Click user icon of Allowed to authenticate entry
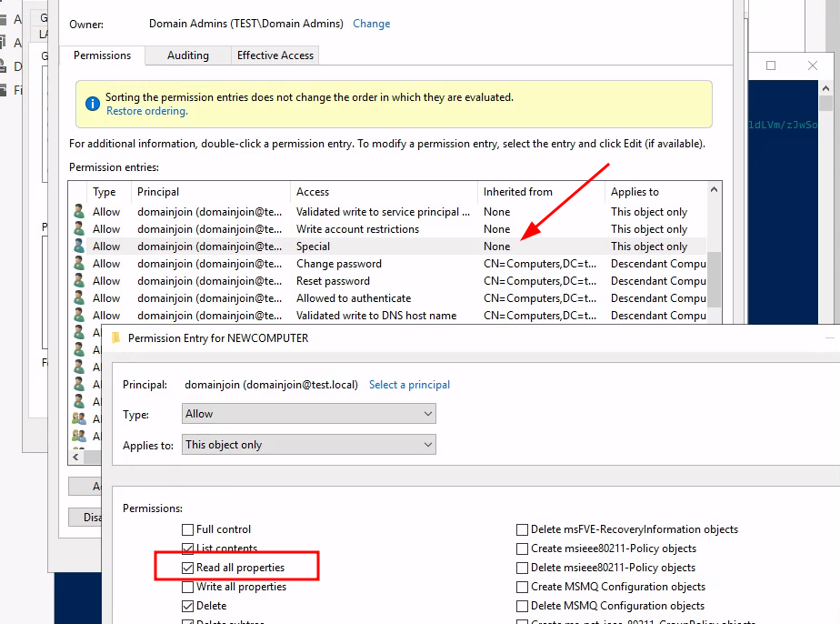The height and width of the screenshot is (624, 840). [79, 298]
